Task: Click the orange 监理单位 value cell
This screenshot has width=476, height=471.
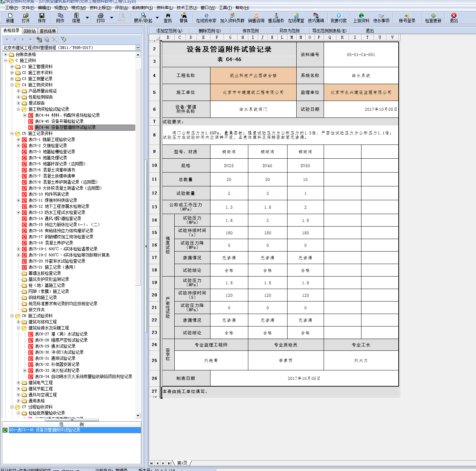Action: coord(361,92)
